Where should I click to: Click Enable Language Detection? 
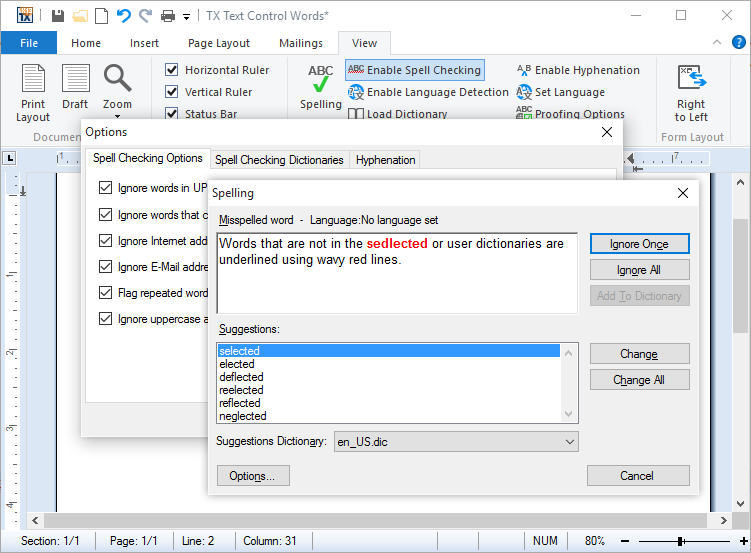pyautogui.click(x=428, y=92)
